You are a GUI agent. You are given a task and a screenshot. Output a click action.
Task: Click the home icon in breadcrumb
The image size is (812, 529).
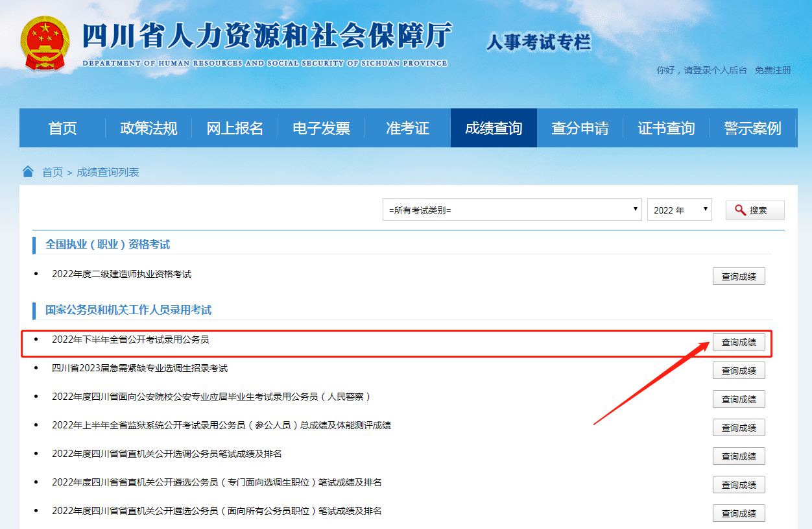[x=28, y=171]
